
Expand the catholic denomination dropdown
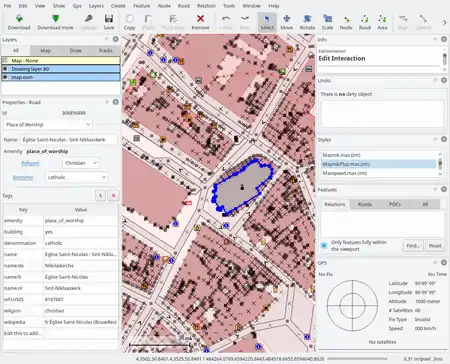(x=77, y=177)
